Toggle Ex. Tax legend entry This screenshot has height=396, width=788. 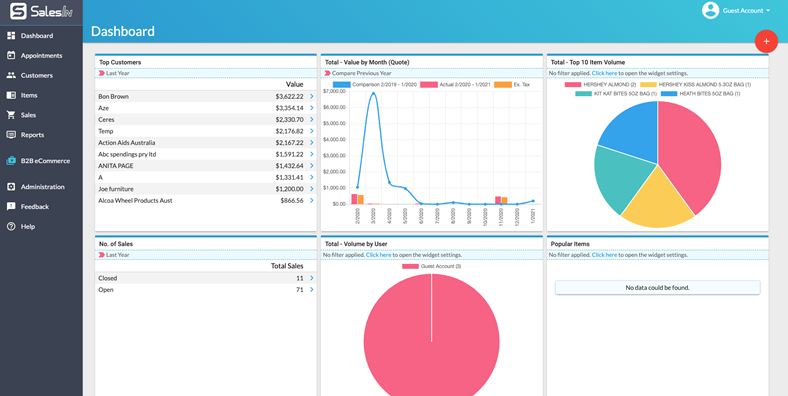tap(512, 85)
